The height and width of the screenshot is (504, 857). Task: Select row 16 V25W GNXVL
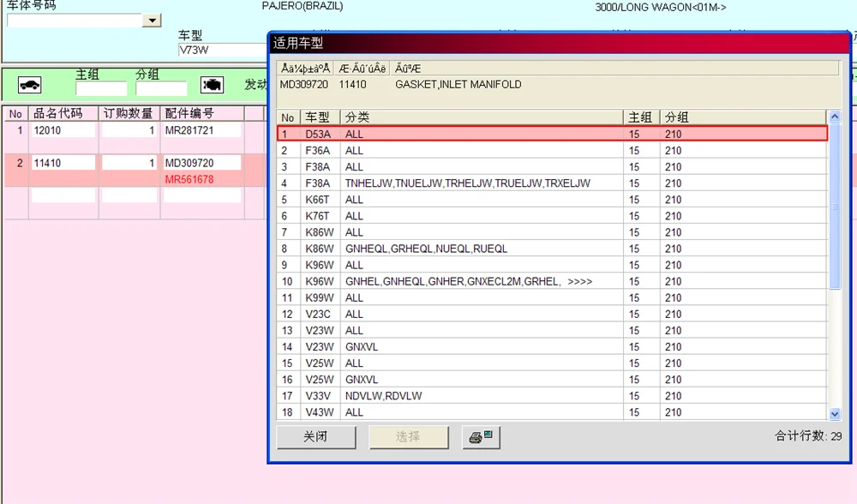tap(552, 380)
